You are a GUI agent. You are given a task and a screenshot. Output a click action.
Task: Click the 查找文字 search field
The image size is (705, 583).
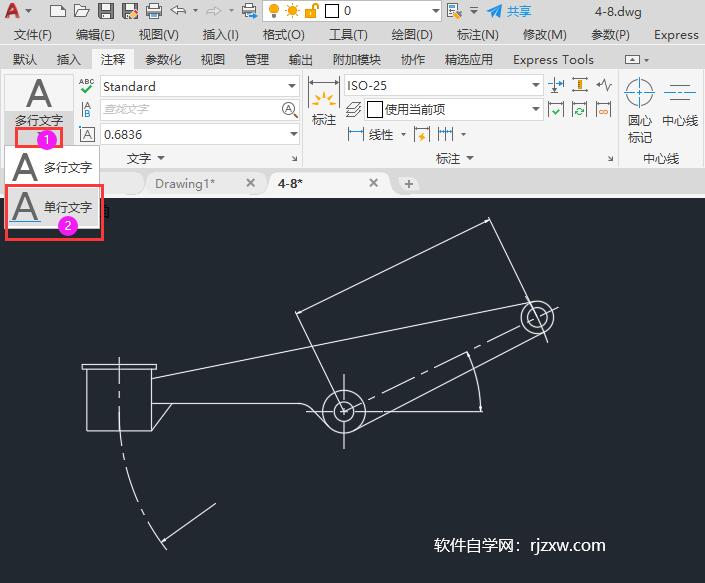pos(191,109)
